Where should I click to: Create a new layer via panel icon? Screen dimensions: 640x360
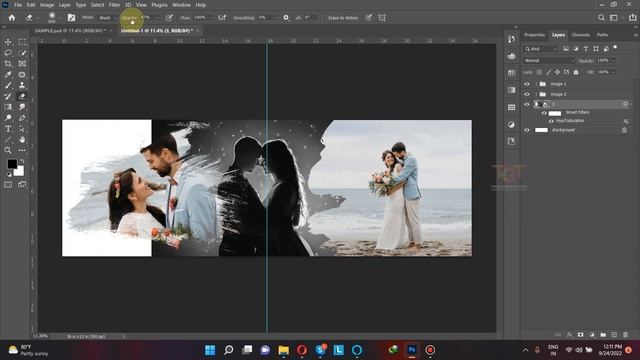pos(614,335)
